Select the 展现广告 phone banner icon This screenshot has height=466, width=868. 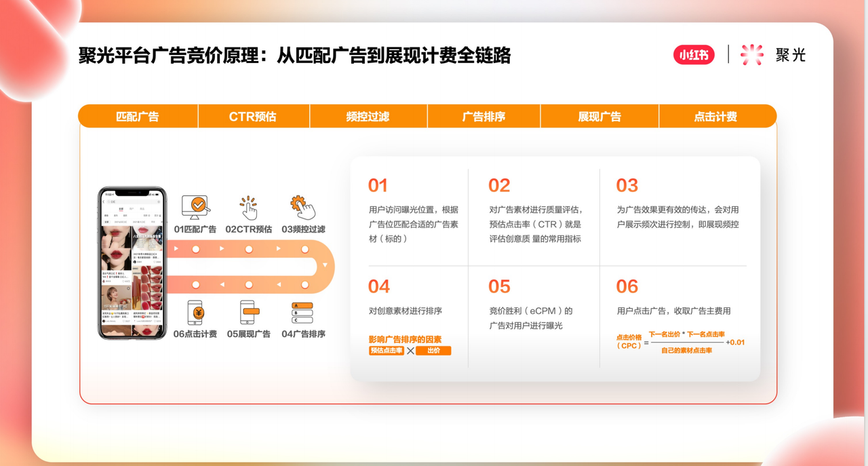pos(249,313)
